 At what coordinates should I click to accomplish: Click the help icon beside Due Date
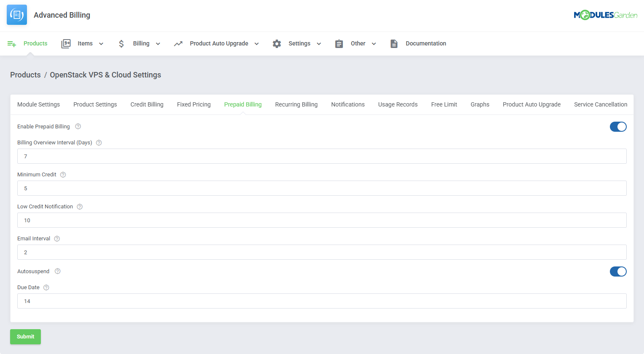(46, 287)
